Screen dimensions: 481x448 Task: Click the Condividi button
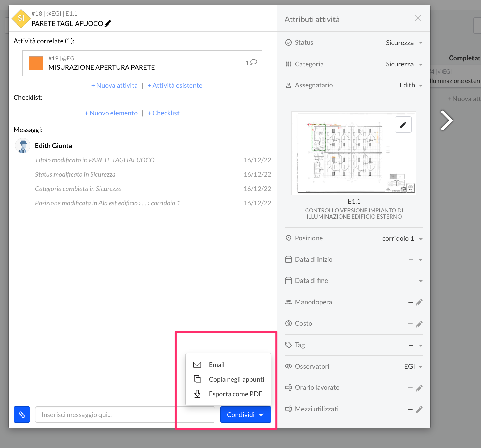(x=246, y=415)
